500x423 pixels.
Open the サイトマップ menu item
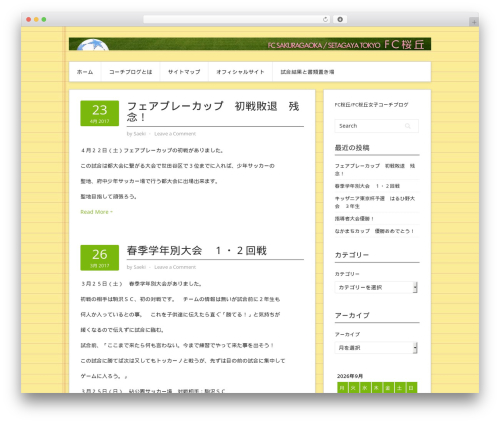pyautogui.click(x=184, y=72)
